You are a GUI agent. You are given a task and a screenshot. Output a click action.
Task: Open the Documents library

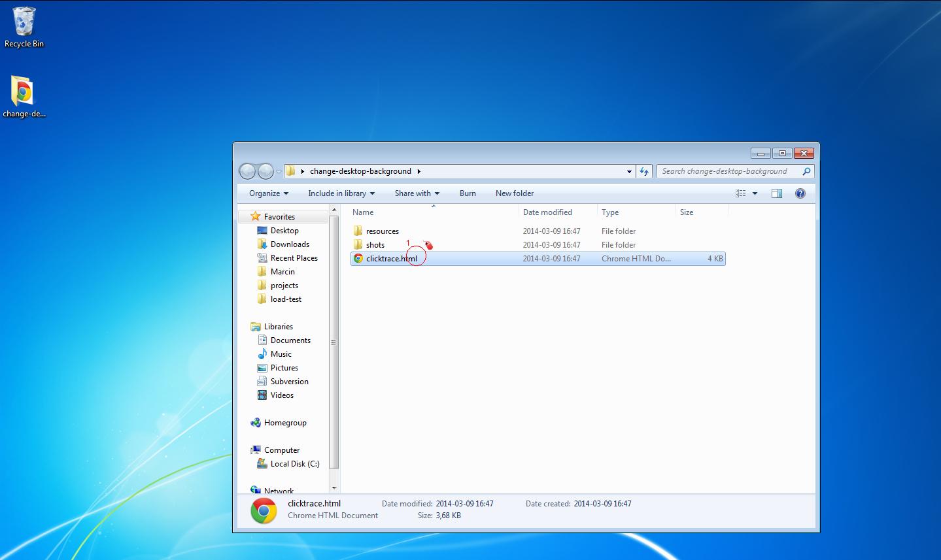coord(290,340)
